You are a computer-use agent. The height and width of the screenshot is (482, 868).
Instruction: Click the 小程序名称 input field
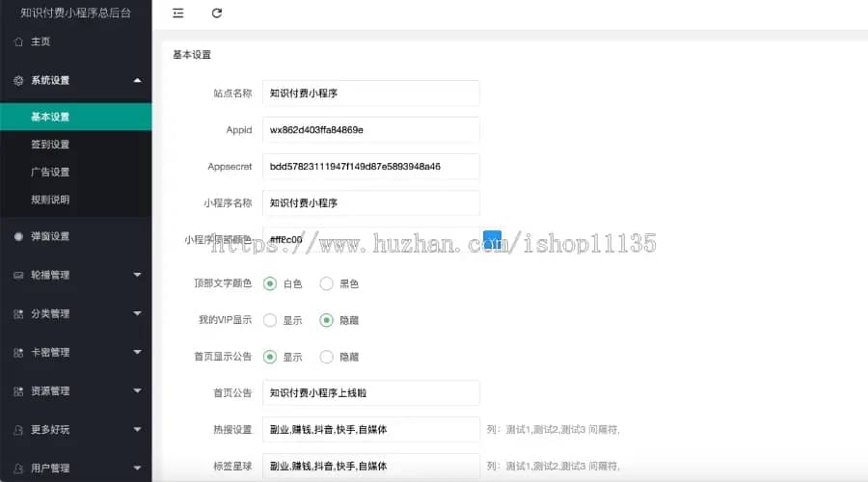tap(371, 203)
